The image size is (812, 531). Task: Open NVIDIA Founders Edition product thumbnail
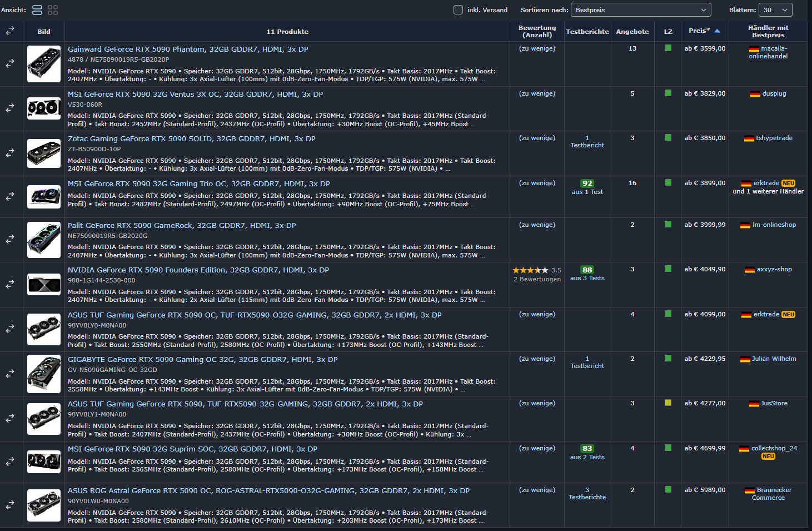[x=44, y=285]
